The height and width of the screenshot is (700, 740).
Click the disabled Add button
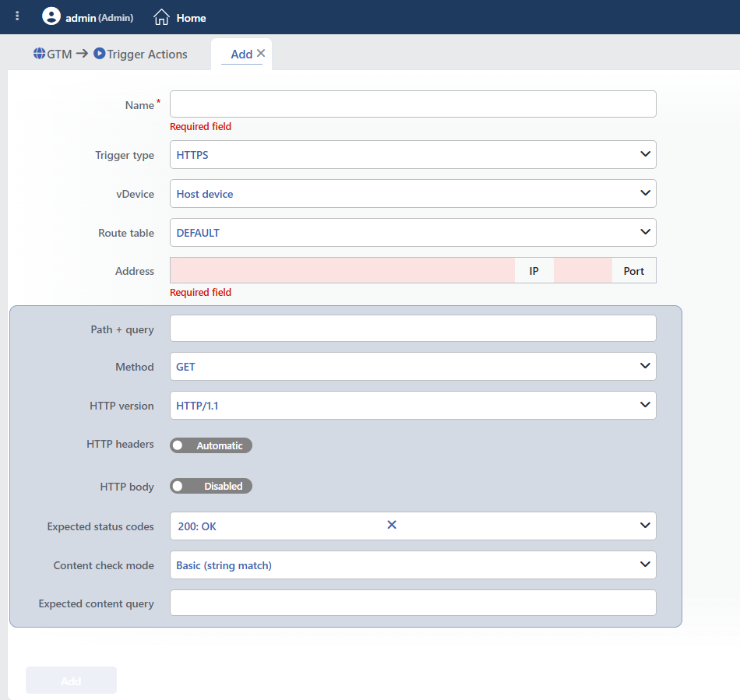tap(71, 681)
